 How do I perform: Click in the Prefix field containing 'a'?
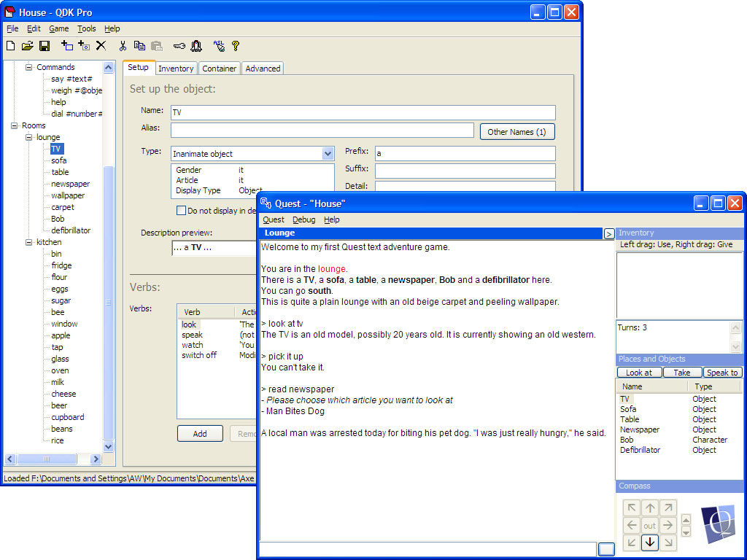(x=465, y=153)
